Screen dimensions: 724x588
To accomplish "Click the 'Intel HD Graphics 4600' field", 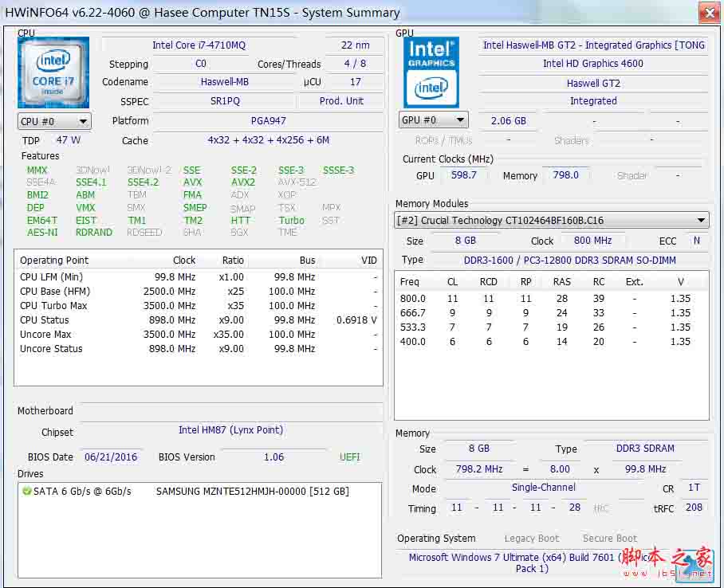I will pos(593,64).
